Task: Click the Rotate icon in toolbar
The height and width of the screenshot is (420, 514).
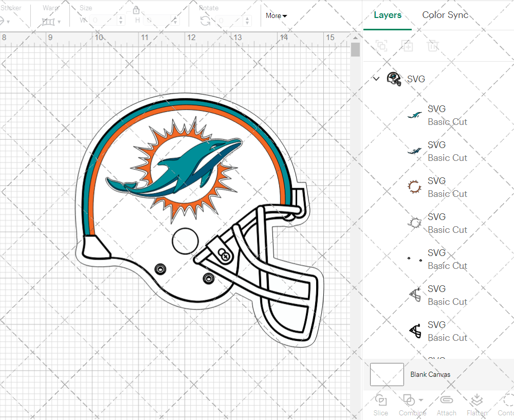Action: pos(205,21)
